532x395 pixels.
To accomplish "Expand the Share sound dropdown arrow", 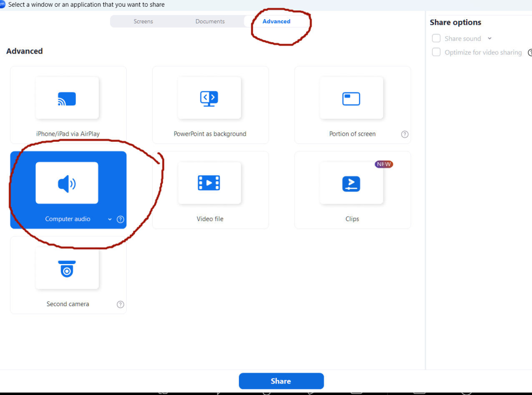I will click(489, 38).
